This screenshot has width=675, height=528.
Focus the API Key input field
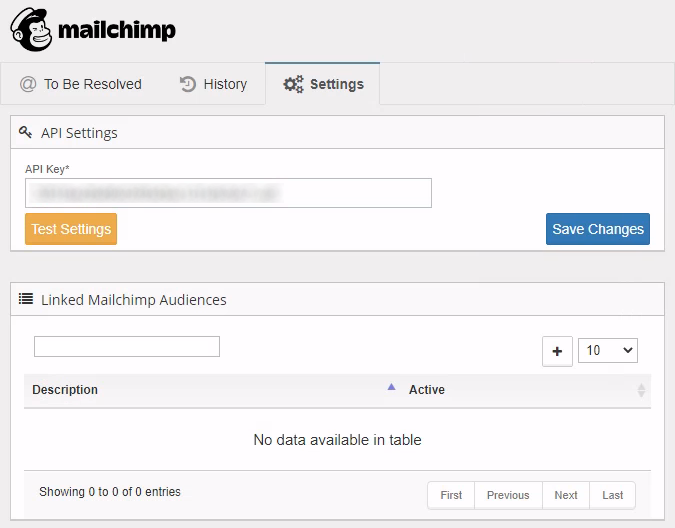coord(228,193)
